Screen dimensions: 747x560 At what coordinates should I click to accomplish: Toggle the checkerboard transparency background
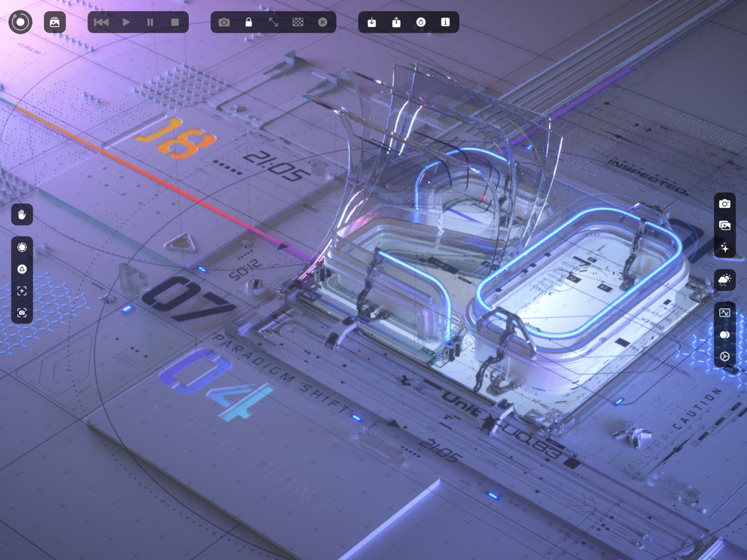click(x=298, y=22)
